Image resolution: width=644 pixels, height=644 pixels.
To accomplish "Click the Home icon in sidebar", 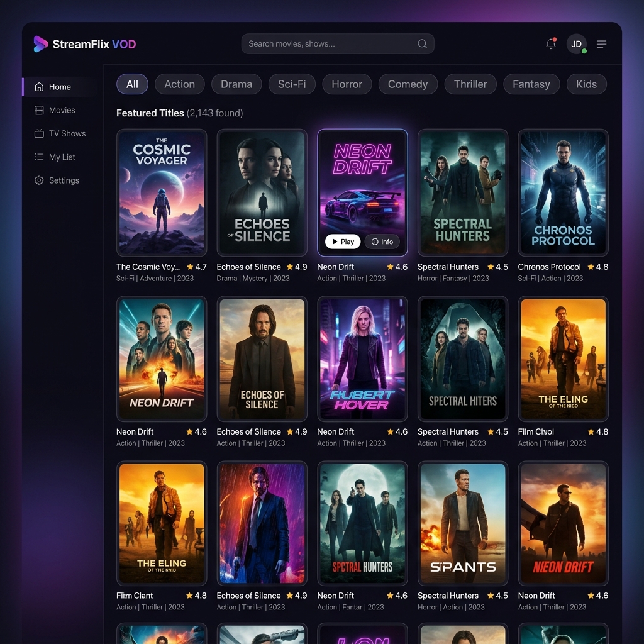I will [39, 87].
